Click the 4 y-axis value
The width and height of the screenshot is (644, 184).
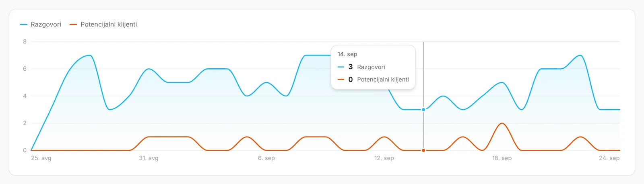click(x=25, y=96)
